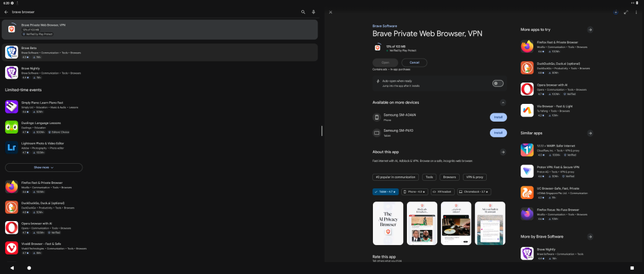Cancel the Brave download
Screen dimensions: 644x274
click(x=414, y=62)
